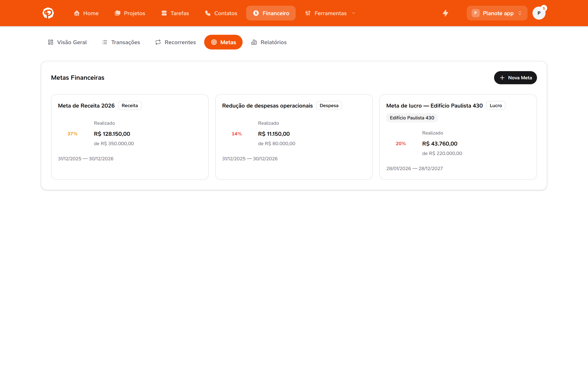Click the Receita type badge
Screen dimensions: 588x368
130,106
